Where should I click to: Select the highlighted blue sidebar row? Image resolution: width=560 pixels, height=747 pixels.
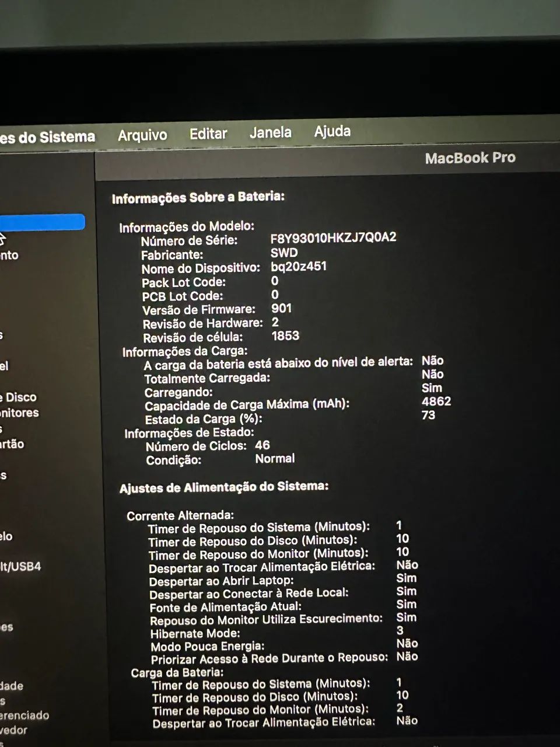click(42, 222)
